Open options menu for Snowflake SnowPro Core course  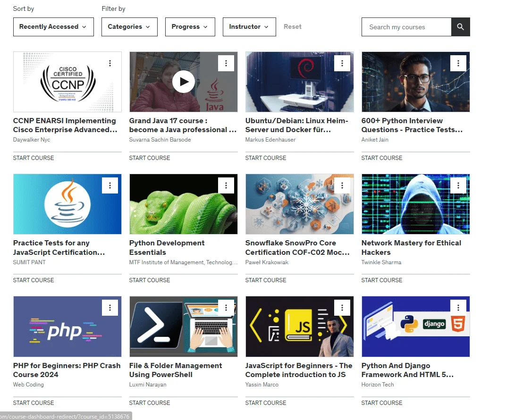pos(342,185)
